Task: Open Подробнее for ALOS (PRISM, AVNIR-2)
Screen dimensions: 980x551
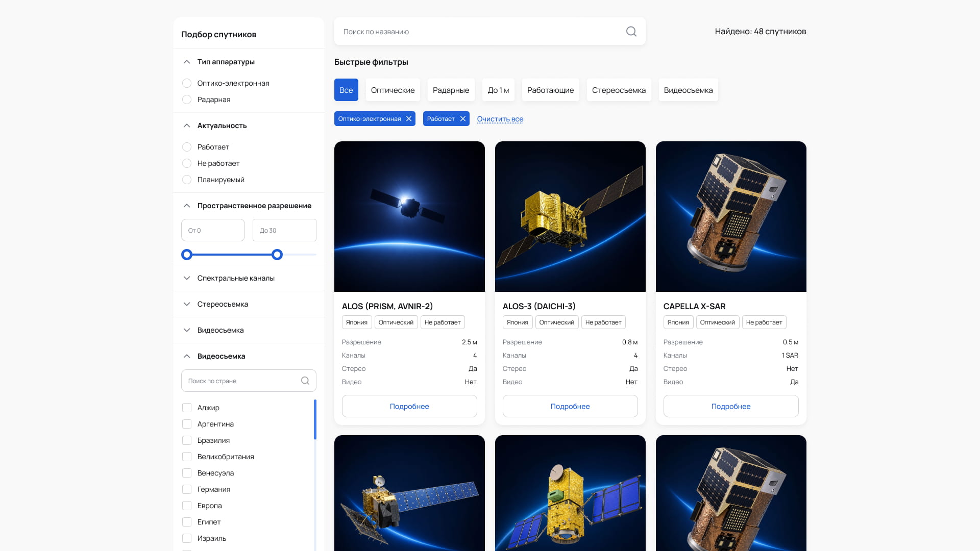Action: tap(409, 406)
